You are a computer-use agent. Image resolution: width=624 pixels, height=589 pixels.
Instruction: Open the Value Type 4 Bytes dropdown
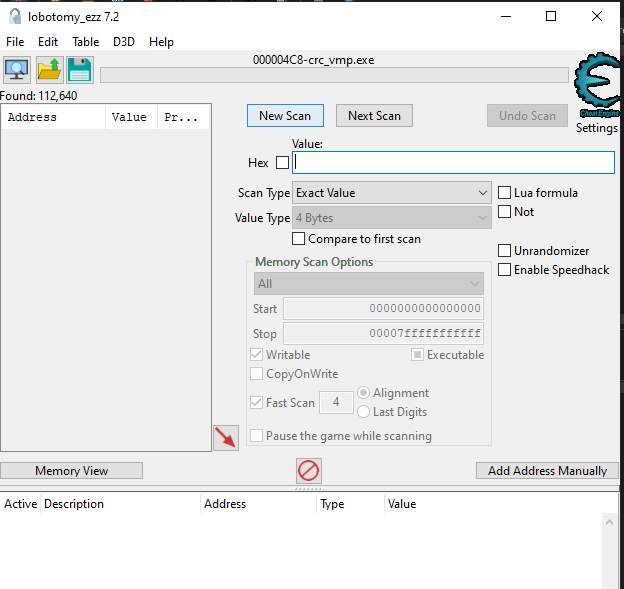pos(392,218)
